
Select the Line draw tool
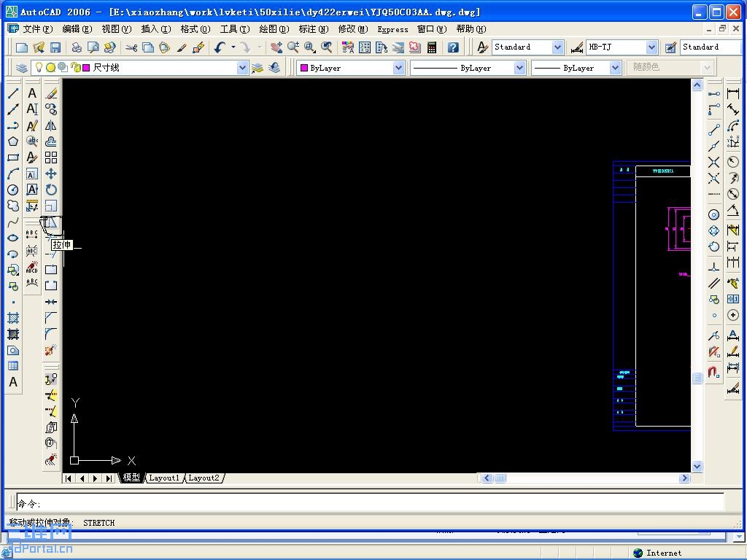pyautogui.click(x=13, y=93)
